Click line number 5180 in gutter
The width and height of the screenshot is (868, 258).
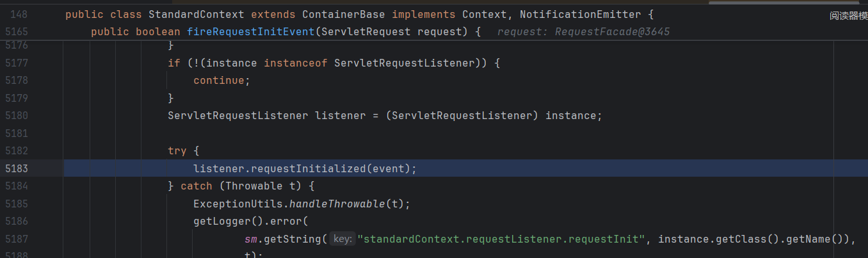[x=17, y=116]
